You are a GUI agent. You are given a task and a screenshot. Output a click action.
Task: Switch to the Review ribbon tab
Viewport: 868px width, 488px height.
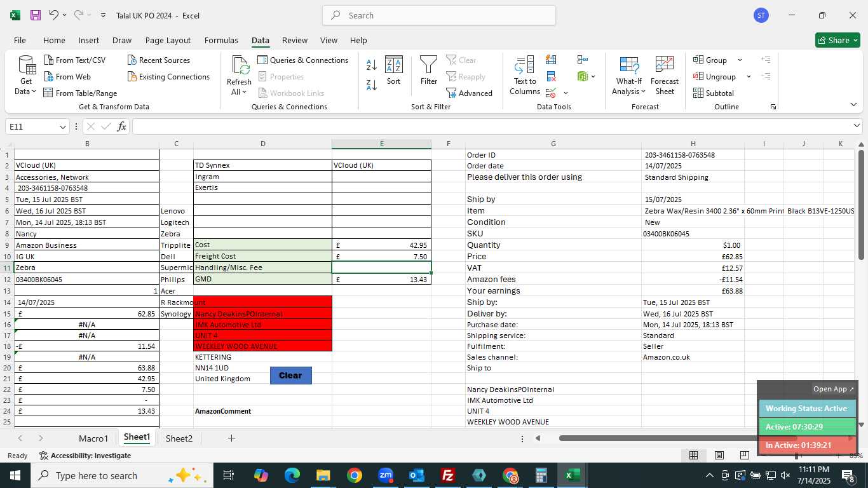[294, 40]
